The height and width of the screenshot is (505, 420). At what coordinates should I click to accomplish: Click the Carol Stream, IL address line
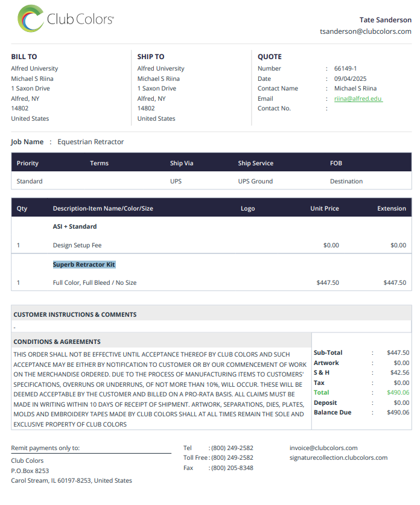71,480
